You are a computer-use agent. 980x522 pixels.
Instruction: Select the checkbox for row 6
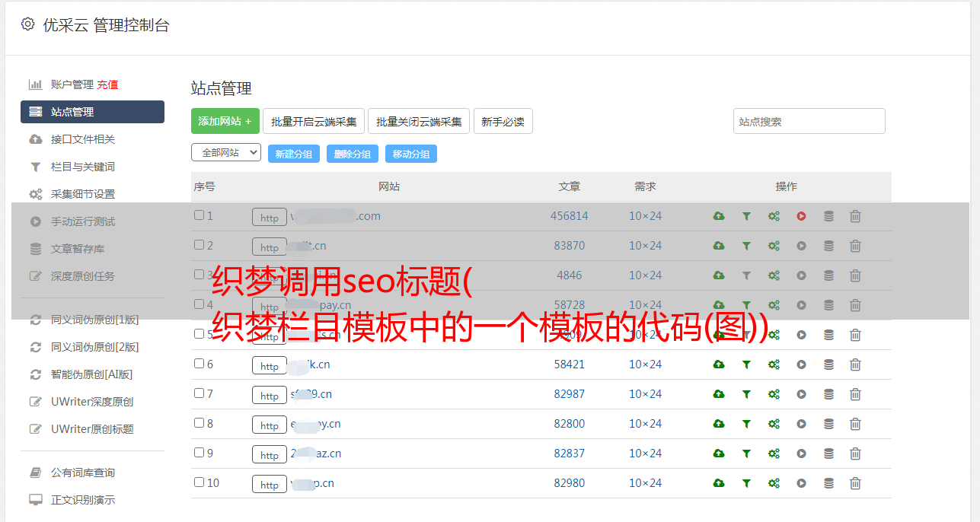point(199,364)
